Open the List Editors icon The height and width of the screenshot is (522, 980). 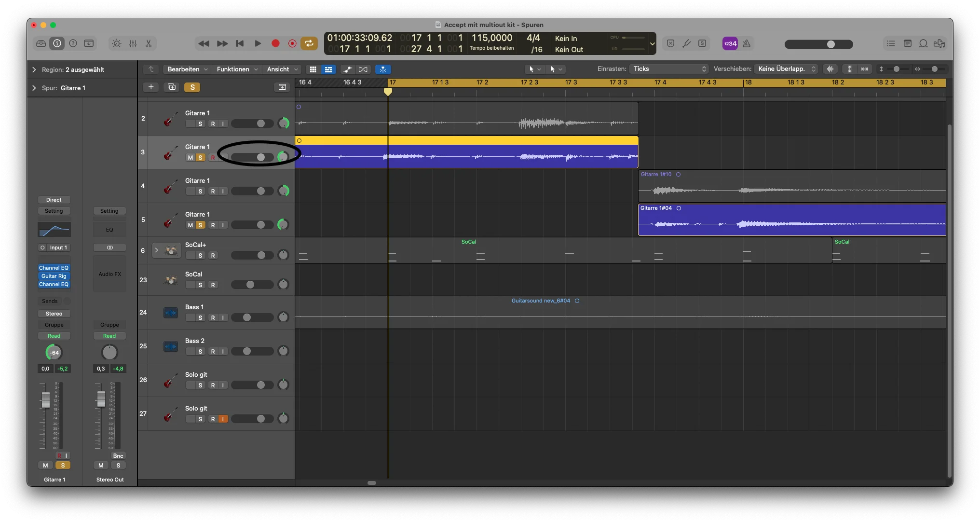coord(891,43)
